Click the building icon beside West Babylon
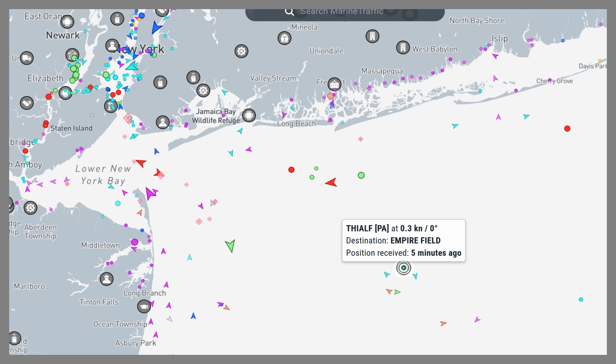 point(403,48)
